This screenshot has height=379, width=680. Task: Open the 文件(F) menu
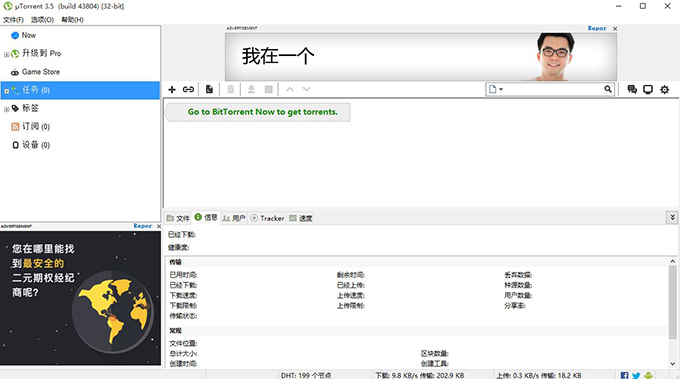point(13,20)
